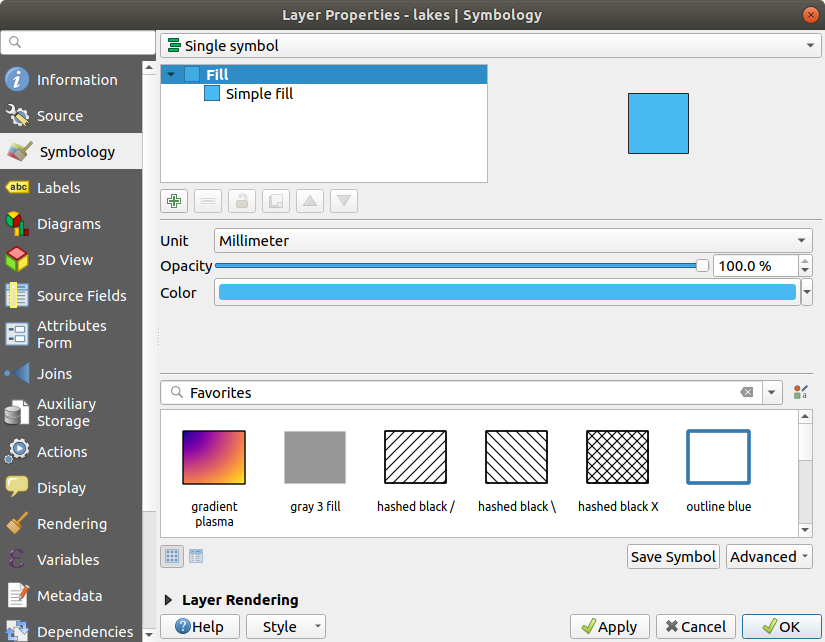Collapse the Fill symbol tree node
Viewport: 825px width, 642px height.
(x=171, y=75)
